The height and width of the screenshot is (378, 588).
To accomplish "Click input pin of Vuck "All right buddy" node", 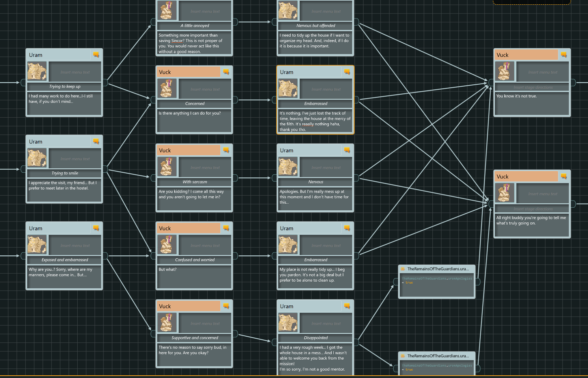I will (x=491, y=204).
